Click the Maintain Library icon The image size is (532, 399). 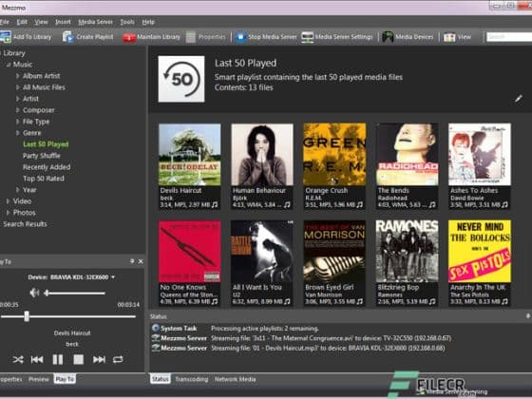[x=129, y=37]
